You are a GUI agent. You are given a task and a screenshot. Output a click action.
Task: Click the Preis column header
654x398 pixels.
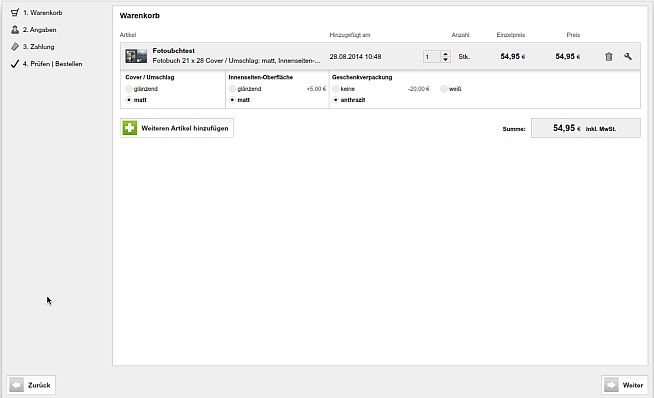pyautogui.click(x=573, y=35)
